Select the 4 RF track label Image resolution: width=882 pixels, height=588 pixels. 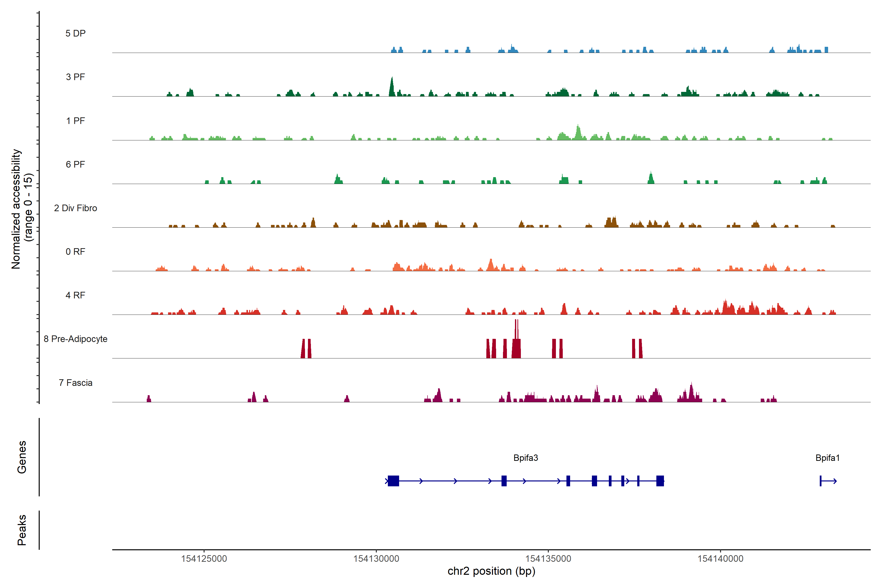tap(75, 295)
